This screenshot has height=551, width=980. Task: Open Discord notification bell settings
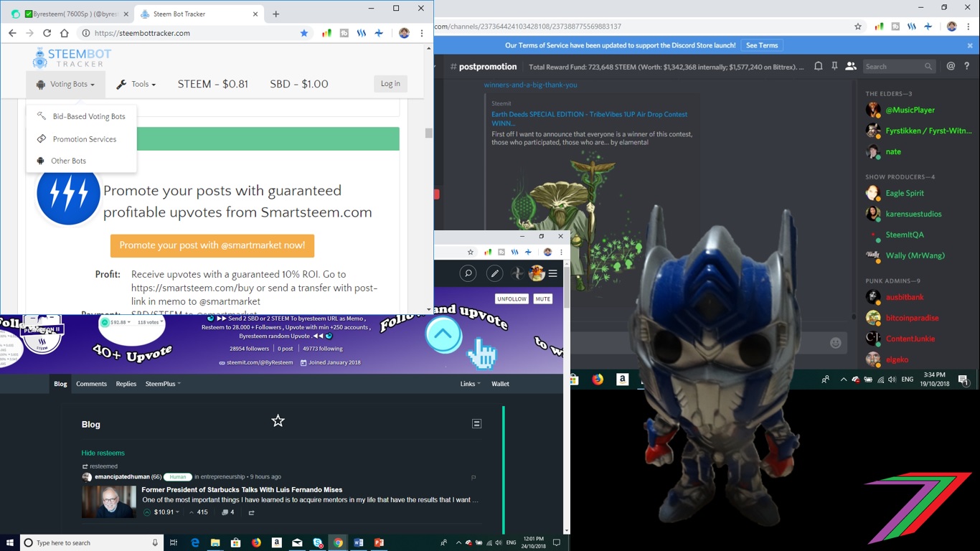(818, 66)
